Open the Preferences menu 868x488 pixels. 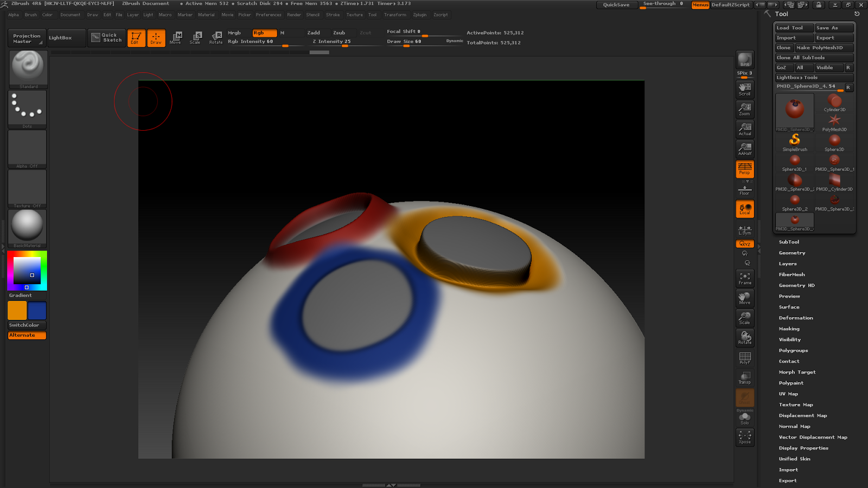coord(269,15)
